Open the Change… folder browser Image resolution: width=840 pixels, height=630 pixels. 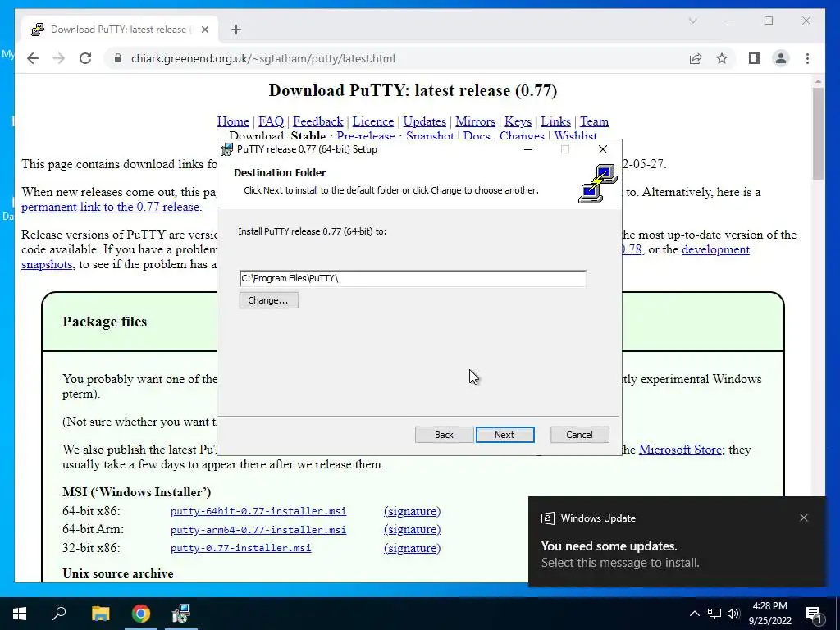(x=268, y=300)
